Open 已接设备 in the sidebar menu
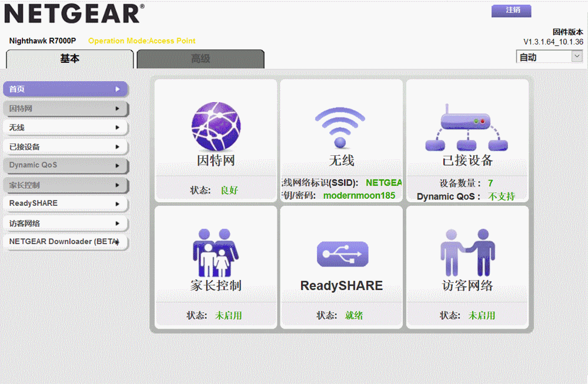 [65, 147]
